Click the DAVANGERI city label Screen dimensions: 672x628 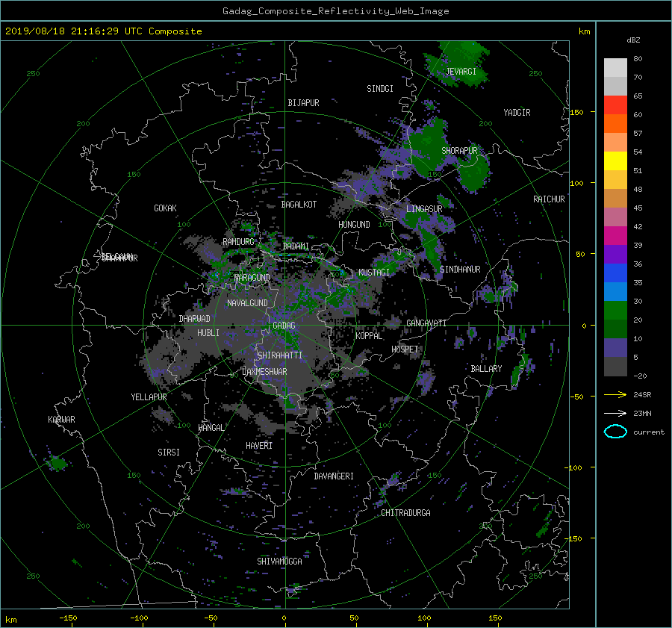334,476
